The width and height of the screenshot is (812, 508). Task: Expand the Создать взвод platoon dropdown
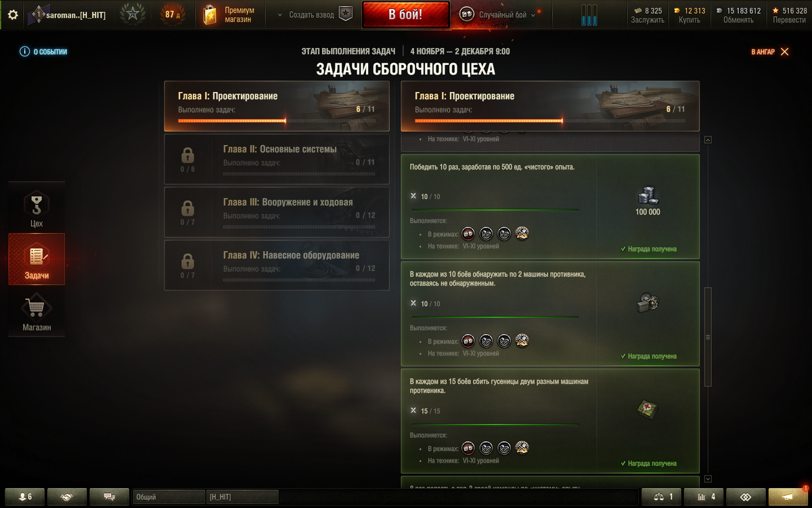tap(315, 15)
